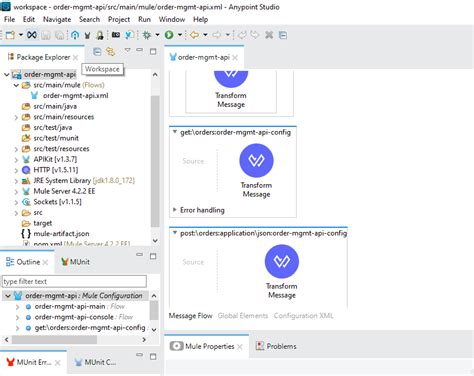Close the order-mgmt-api editor tab
Image resolution: width=474 pixels, height=376 pixels.
tap(235, 58)
